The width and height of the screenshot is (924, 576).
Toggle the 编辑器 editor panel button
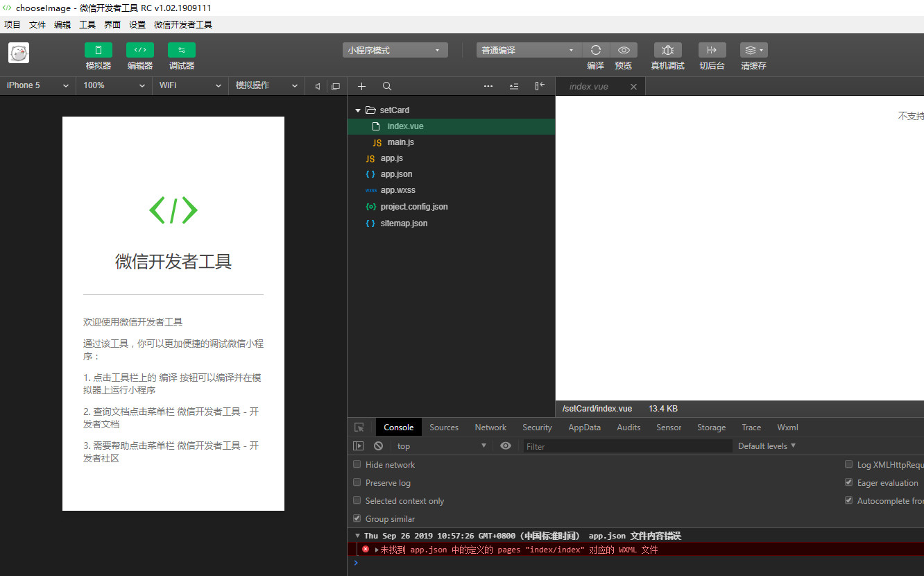point(140,50)
